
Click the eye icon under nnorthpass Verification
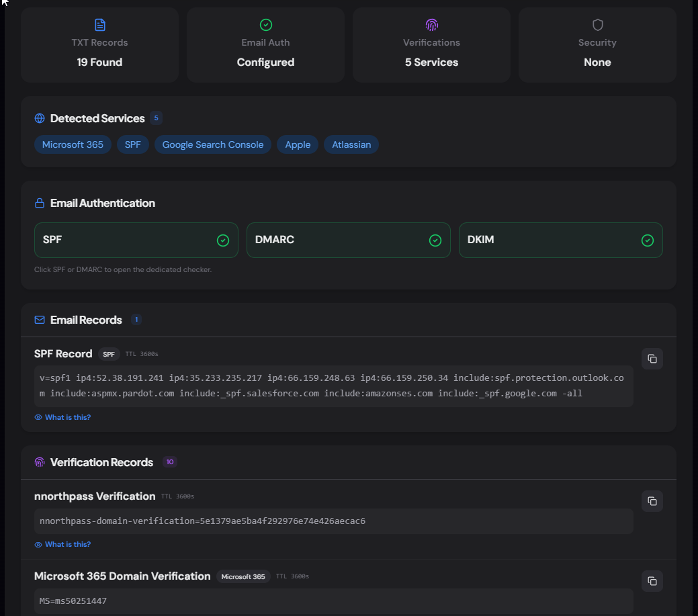[38, 544]
